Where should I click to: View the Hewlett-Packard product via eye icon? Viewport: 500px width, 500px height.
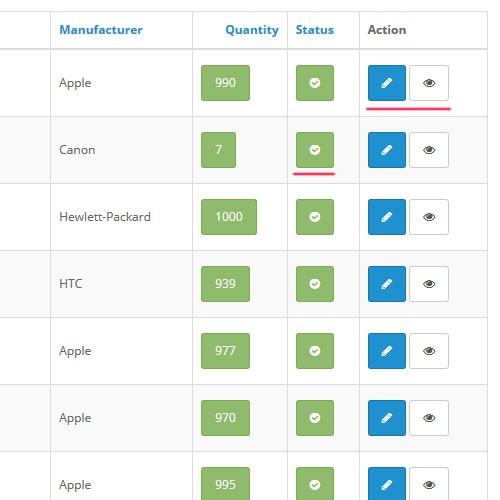point(429,217)
